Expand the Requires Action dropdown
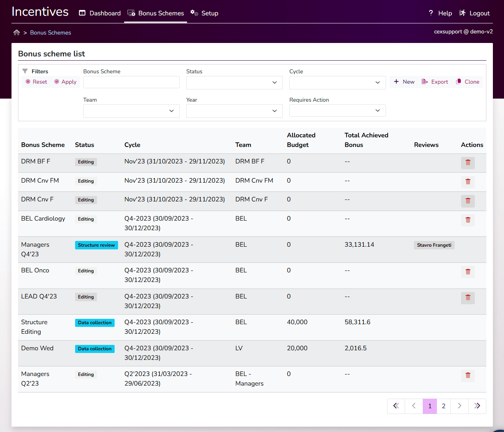The image size is (504, 432). coord(337,111)
